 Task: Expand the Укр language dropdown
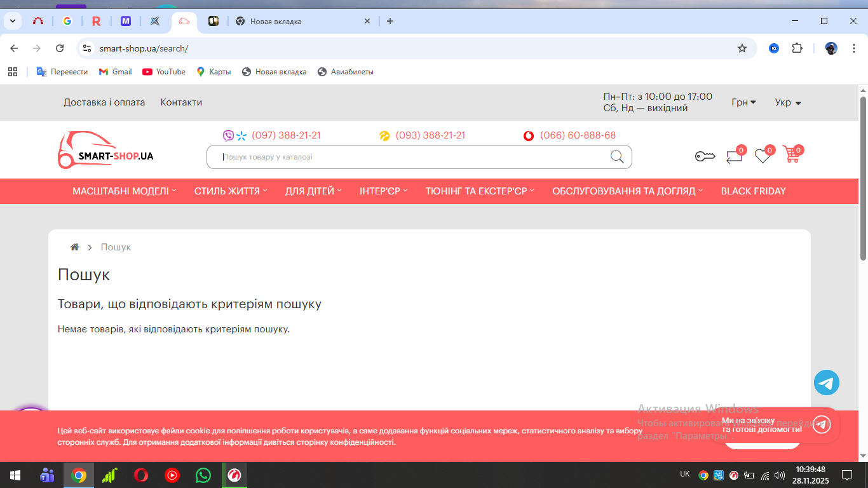787,102
